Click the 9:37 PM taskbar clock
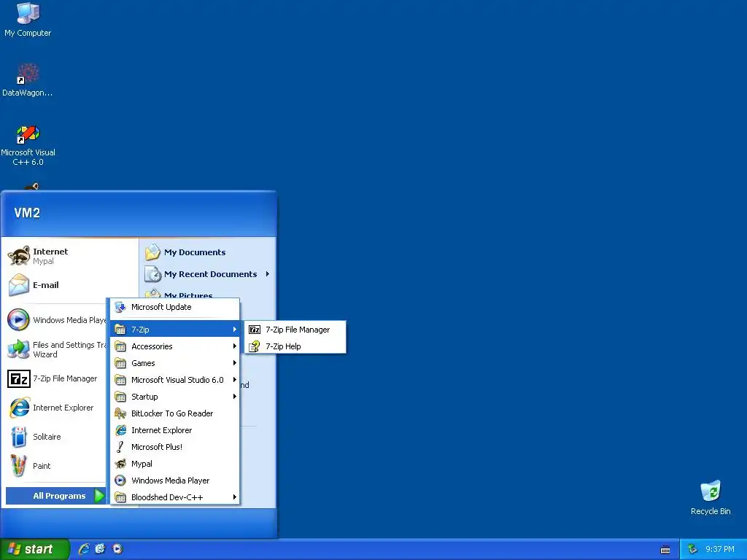This screenshot has width=747, height=560. click(720, 550)
